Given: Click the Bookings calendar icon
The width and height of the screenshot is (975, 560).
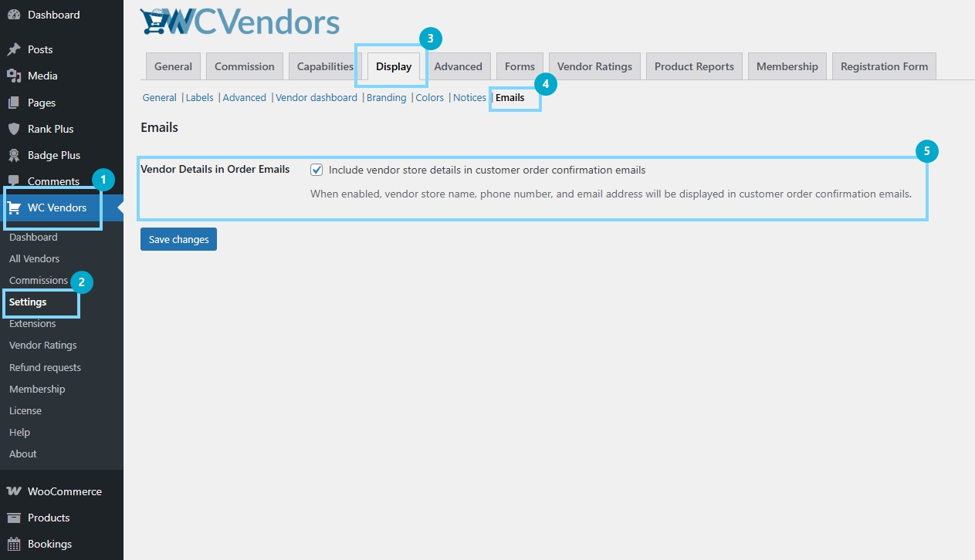Looking at the screenshot, I should coord(14,544).
